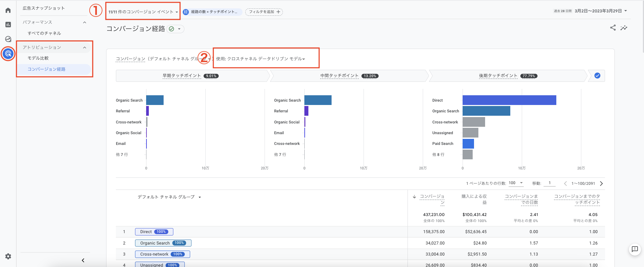644x267 pixels.
Task: Click the Unassigned 100% path chip
Action: (x=160, y=265)
